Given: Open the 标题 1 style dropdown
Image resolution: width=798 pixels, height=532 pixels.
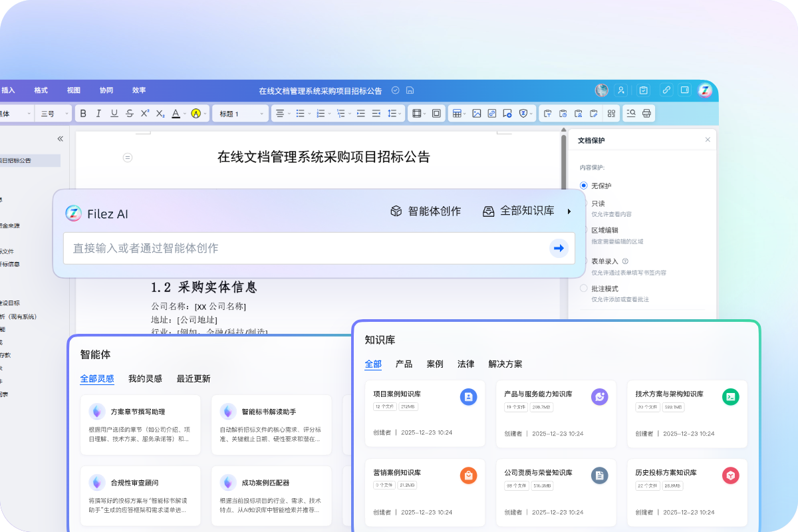Looking at the screenshot, I should [x=241, y=114].
